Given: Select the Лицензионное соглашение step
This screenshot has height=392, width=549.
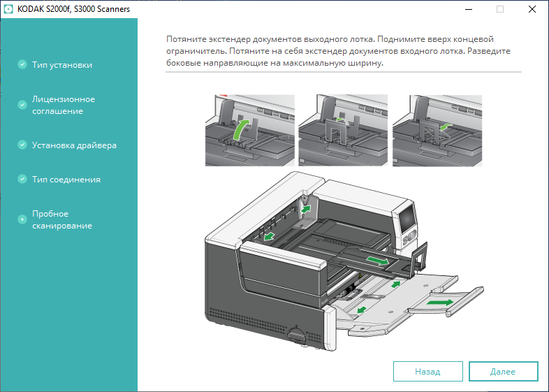Looking at the screenshot, I should pyautogui.click(x=64, y=105).
